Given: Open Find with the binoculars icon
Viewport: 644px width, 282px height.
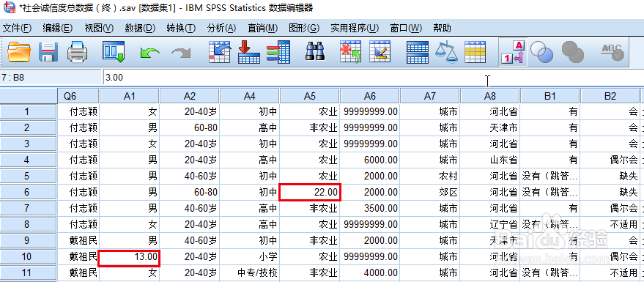Looking at the screenshot, I should (316, 52).
